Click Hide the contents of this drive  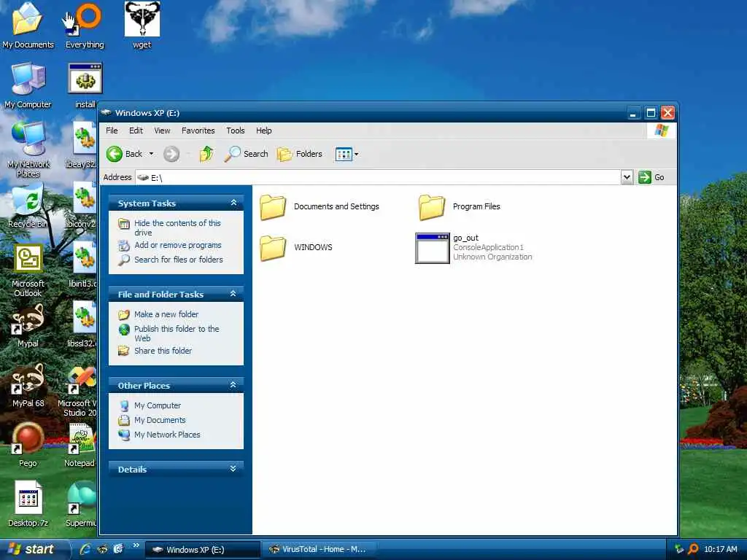point(177,227)
